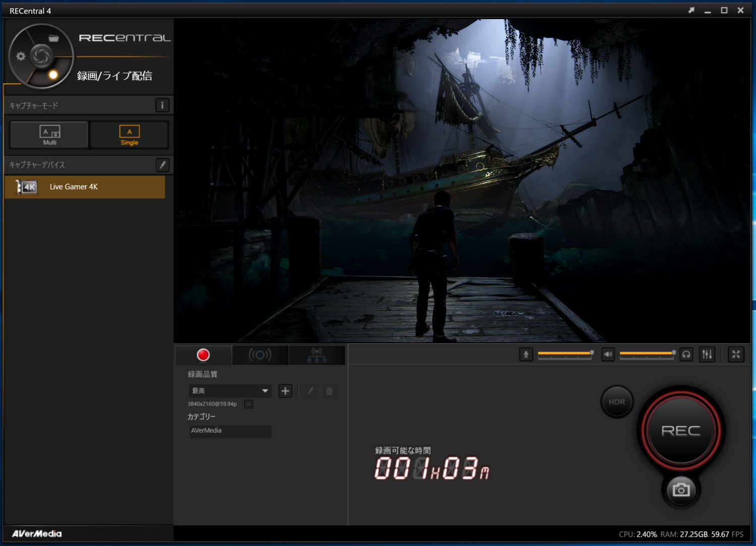Delete the recording quality profile
The image size is (756, 546).
click(329, 391)
